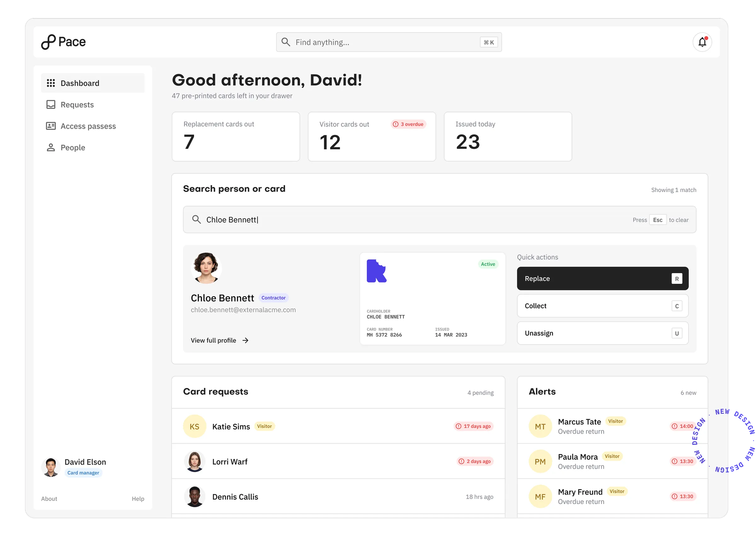Click the Unassign quick action button

pos(602,333)
